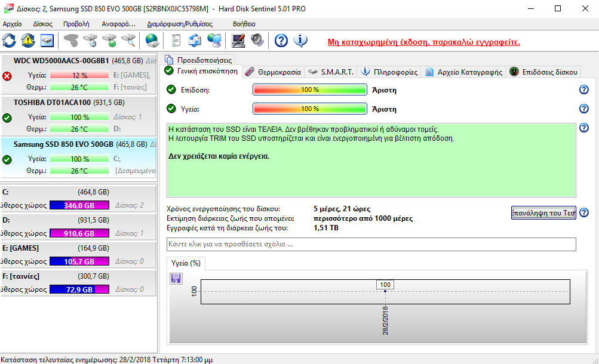
Task: Select the Samsung SSD 850 EVO 500GB disk
Action: [x=79, y=158]
